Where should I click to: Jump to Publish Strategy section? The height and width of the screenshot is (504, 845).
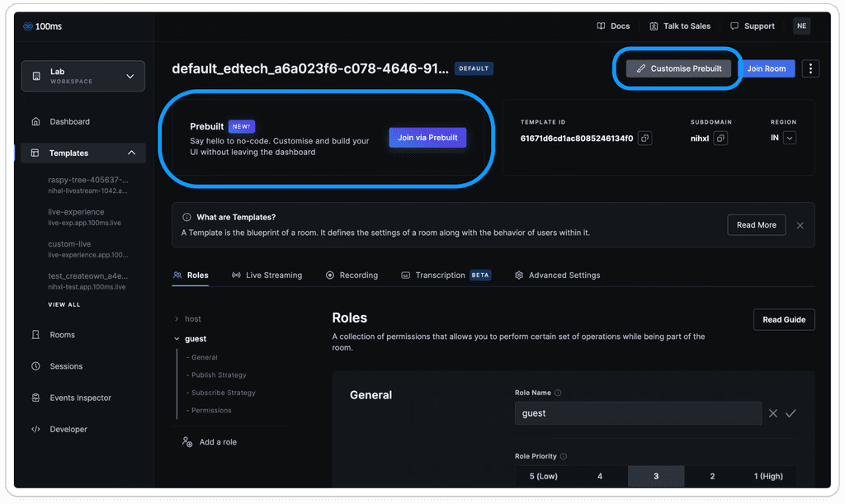coord(217,375)
